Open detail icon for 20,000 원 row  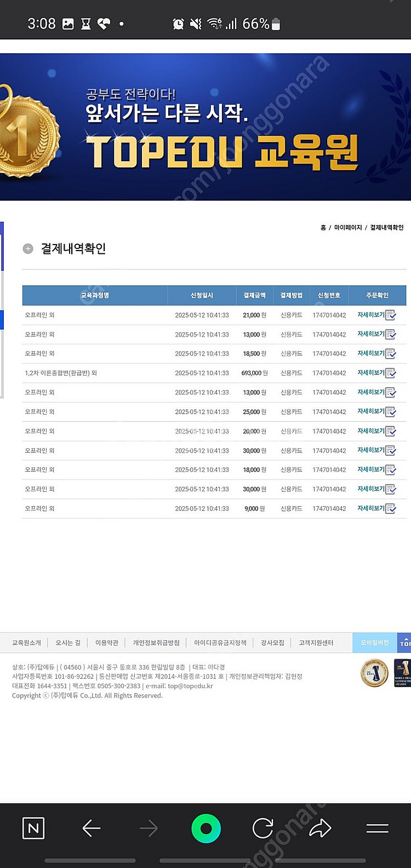tap(391, 431)
